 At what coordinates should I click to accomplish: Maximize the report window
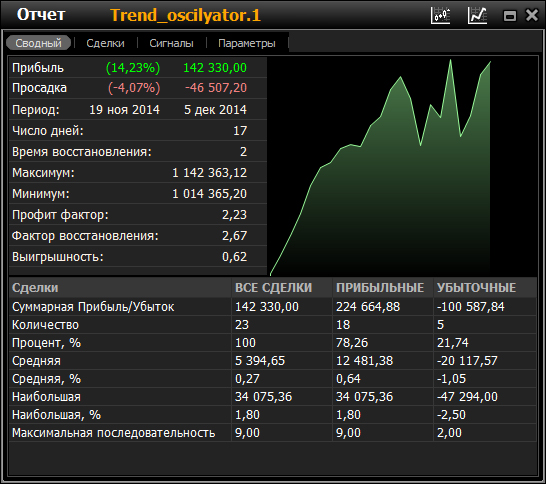510,16
